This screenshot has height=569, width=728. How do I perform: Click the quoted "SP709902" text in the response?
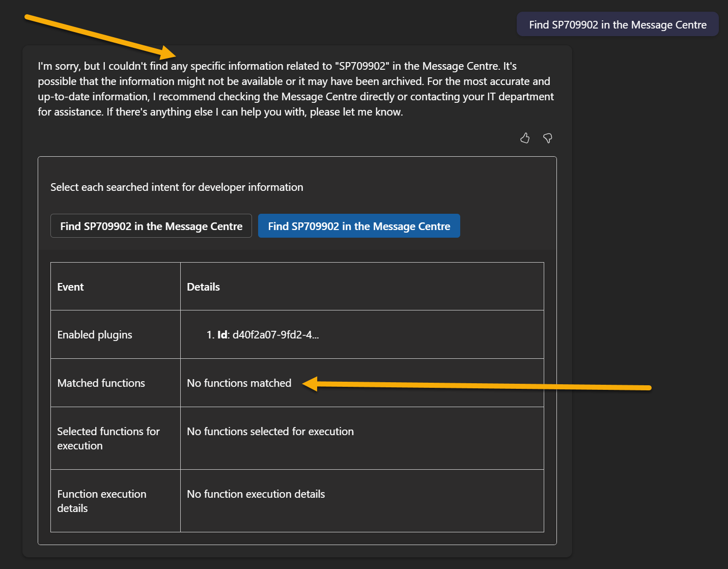tap(362, 66)
